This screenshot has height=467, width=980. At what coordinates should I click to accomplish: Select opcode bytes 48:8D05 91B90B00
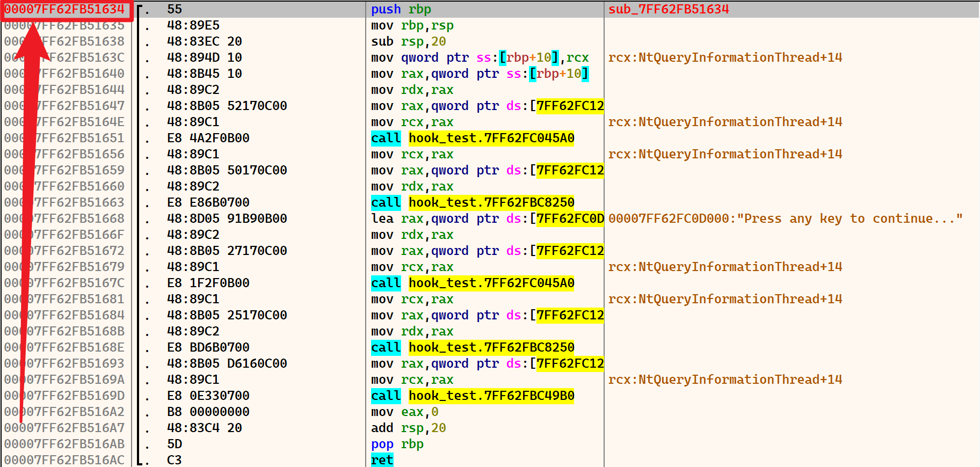click(x=227, y=219)
